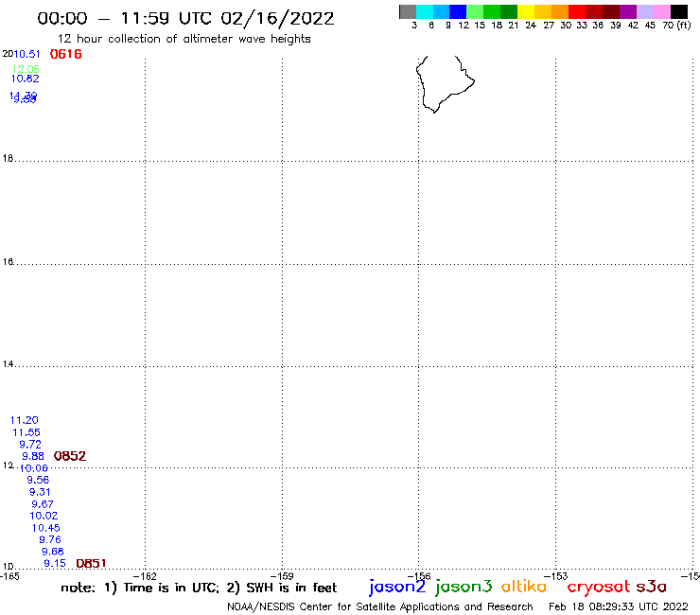This screenshot has width=700, height=615.
Task: Select the wave height value '9.15'
Action: [55, 564]
